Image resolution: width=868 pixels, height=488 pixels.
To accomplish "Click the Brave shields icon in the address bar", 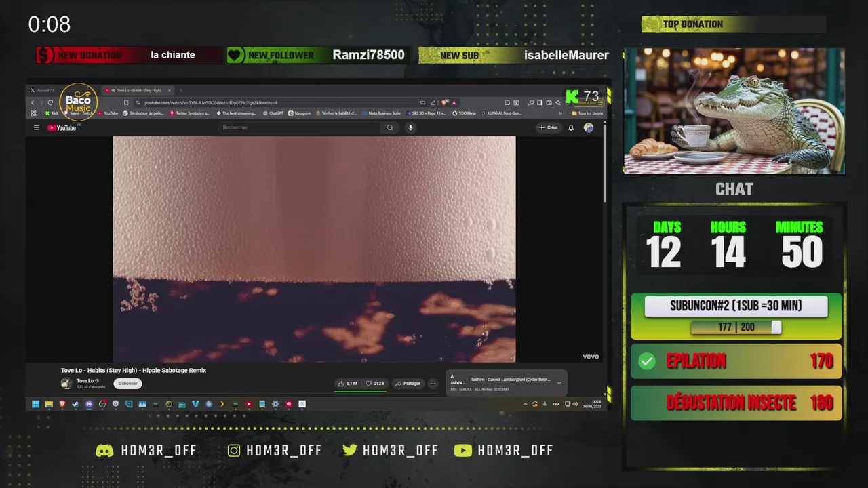I will click(444, 103).
